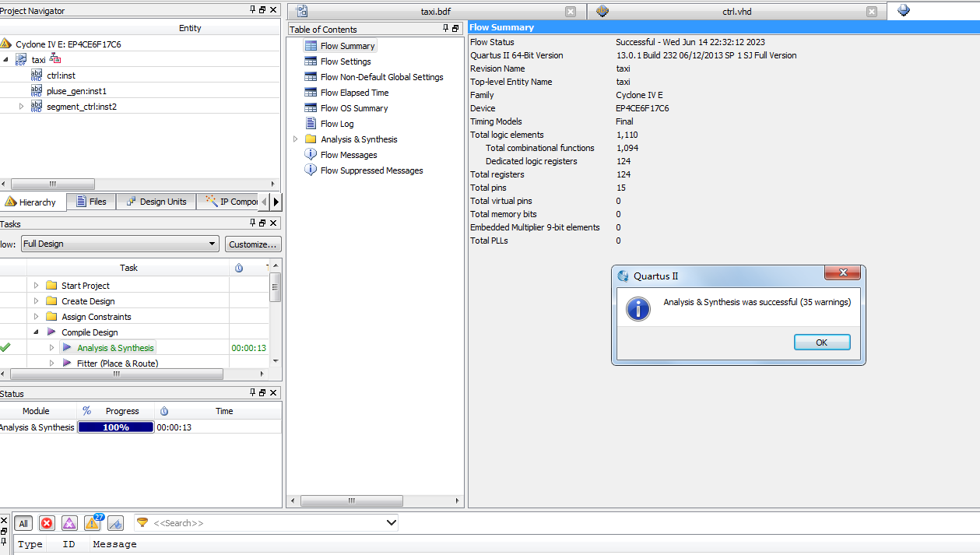This screenshot has width=980, height=555.
Task: Switch to the ctrl.vhd editor tab
Action: point(736,12)
